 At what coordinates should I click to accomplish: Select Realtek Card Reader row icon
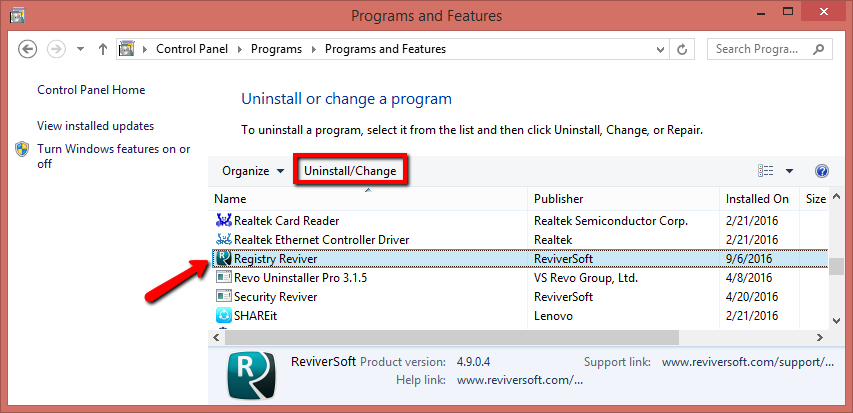(224, 220)
